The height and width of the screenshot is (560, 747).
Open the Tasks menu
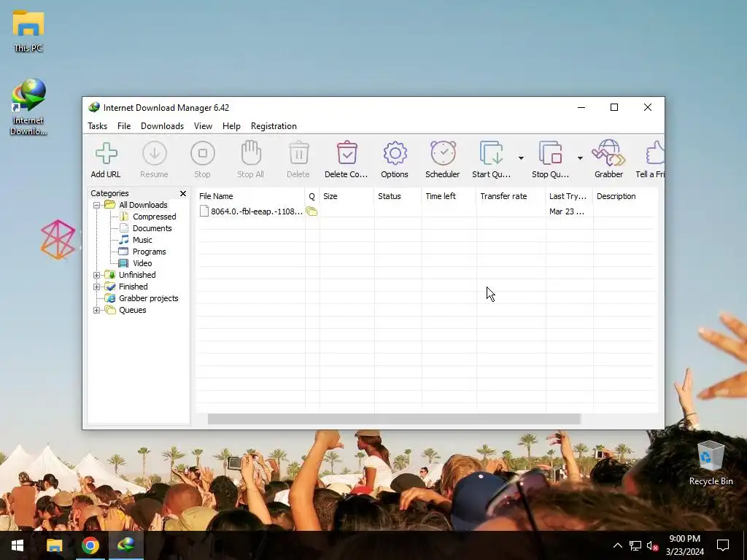97,126
